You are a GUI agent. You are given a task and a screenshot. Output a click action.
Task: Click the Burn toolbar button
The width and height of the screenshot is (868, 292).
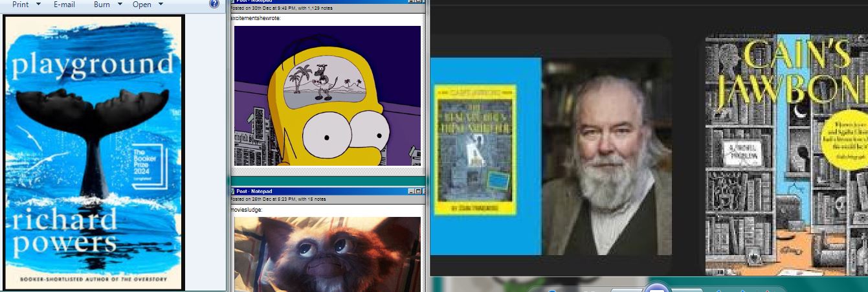[x=102, y=4]
